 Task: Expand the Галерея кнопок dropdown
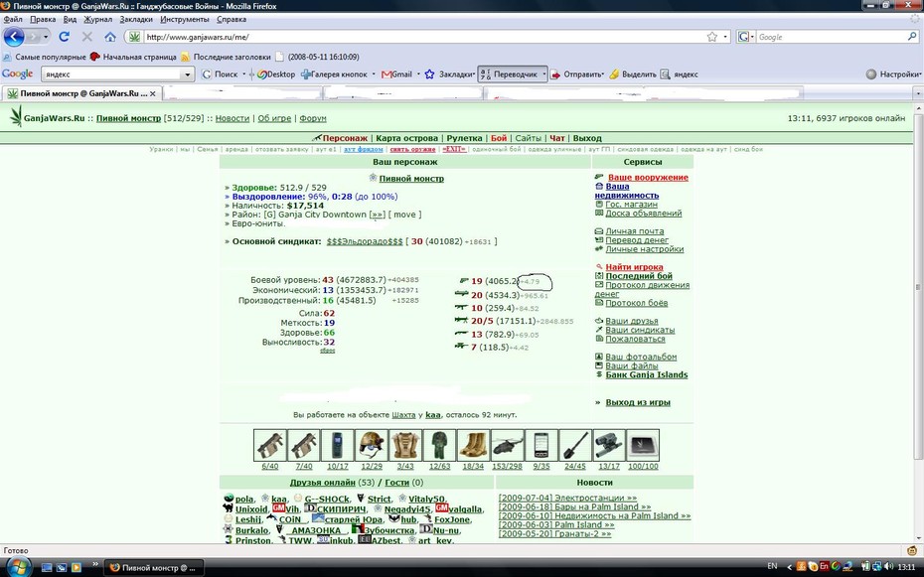pyautogui.click(x=374, y=74)
